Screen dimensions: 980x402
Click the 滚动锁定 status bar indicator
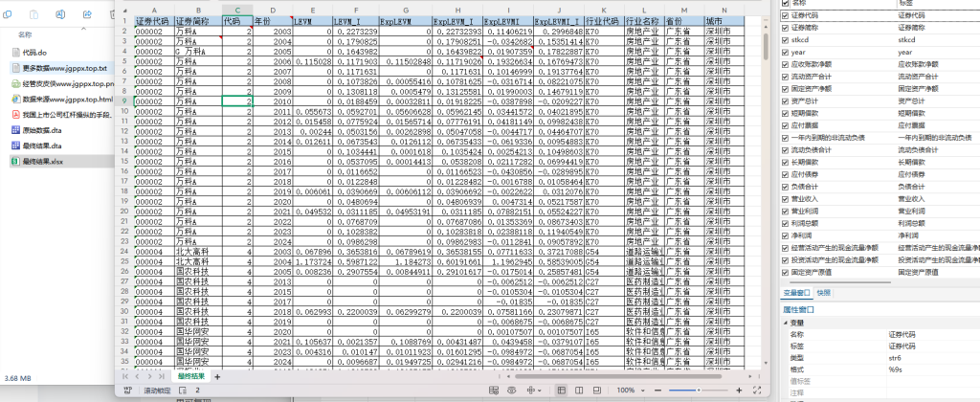[x=157, y=391]
